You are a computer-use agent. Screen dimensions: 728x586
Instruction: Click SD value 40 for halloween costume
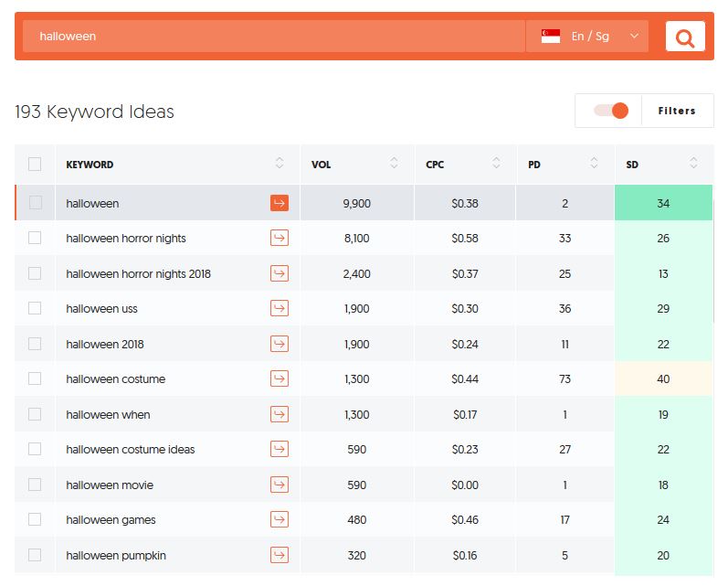[x=663, y=379]
